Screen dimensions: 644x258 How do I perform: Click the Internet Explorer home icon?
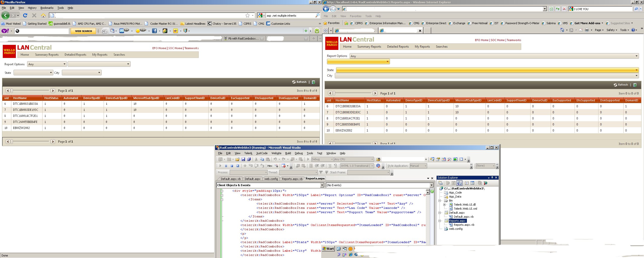562,30
